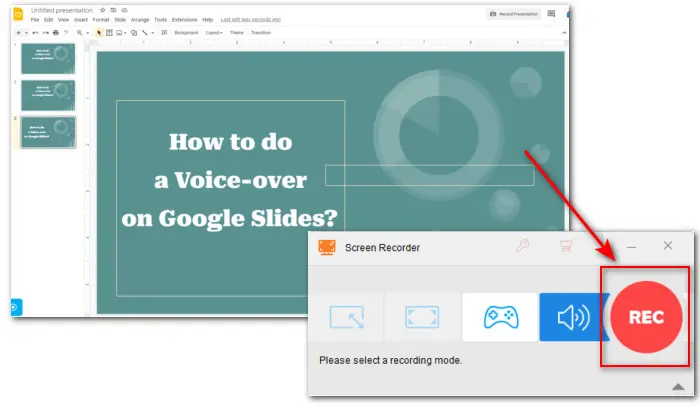Open the View menu in Google Slides
Viewport: 700px width, 407px height.
pyautogui.click(x=63, y=20)
